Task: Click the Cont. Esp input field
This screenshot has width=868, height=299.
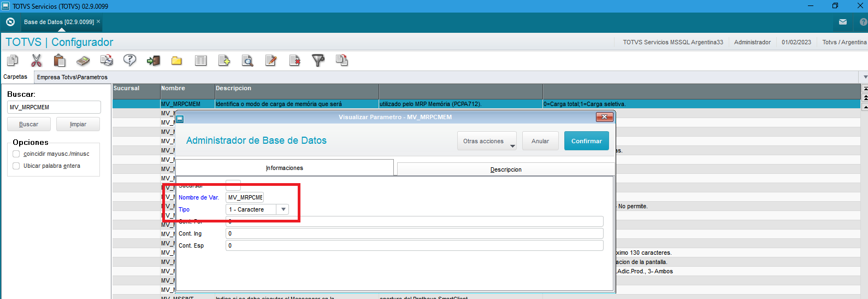Action: [415, 245]
